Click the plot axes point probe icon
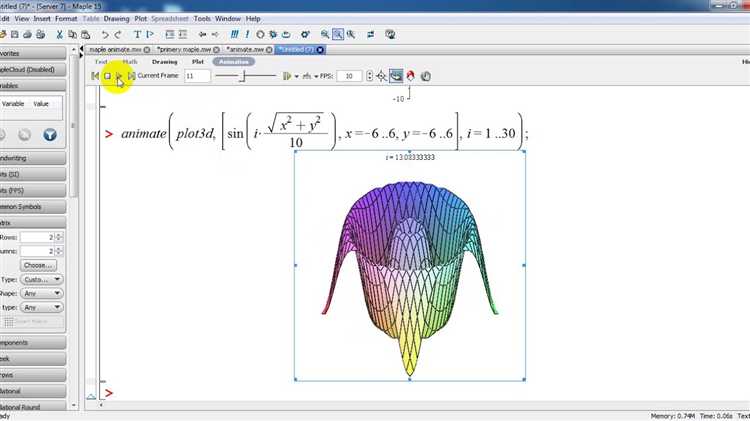750x421 pixels. pos(381,76)
